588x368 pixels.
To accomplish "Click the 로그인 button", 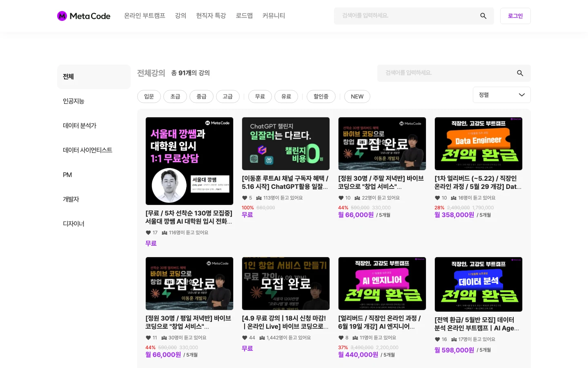I will (515, 16).
